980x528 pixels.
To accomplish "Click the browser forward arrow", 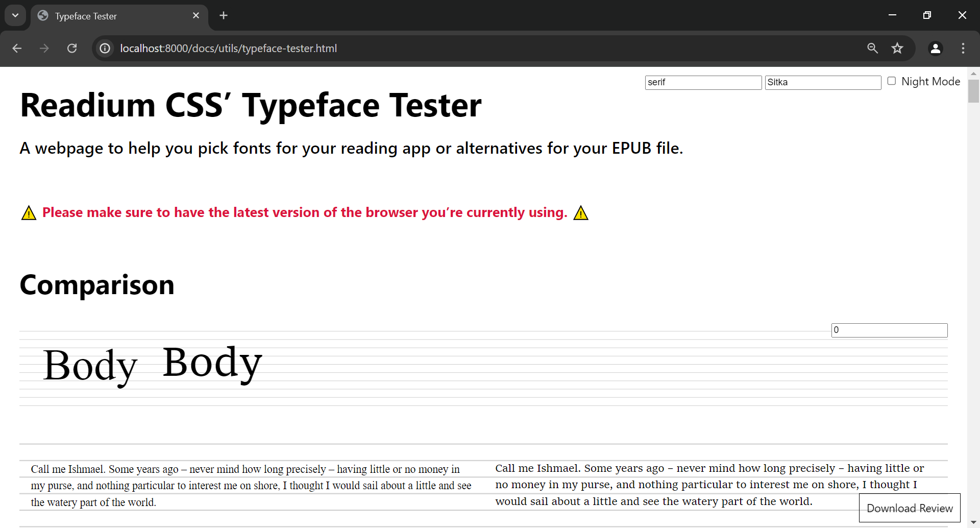I will [x=44, y=48].
